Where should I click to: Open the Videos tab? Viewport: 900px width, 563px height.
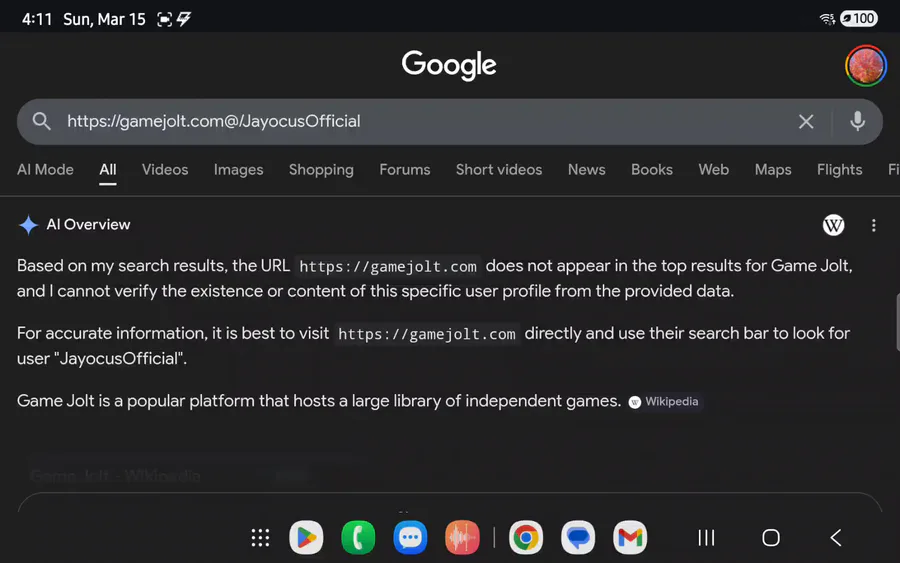tap(165, 169)
